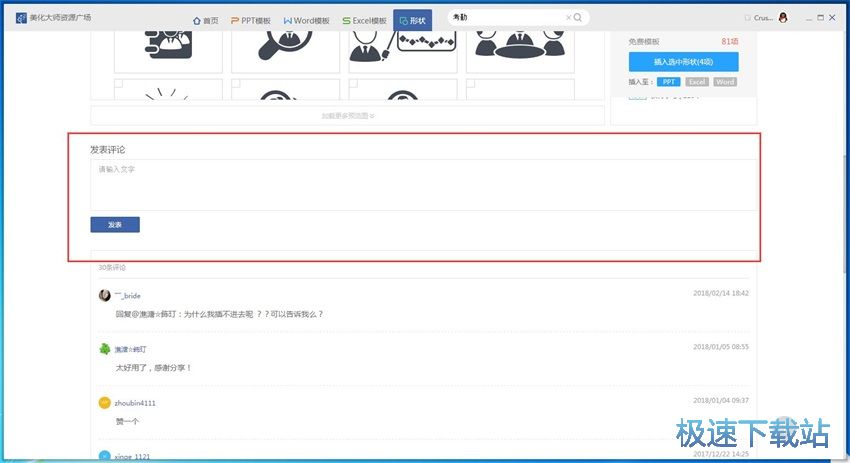Choose Excel as insert target
This screenshot has height=463, width=850.
697,82
